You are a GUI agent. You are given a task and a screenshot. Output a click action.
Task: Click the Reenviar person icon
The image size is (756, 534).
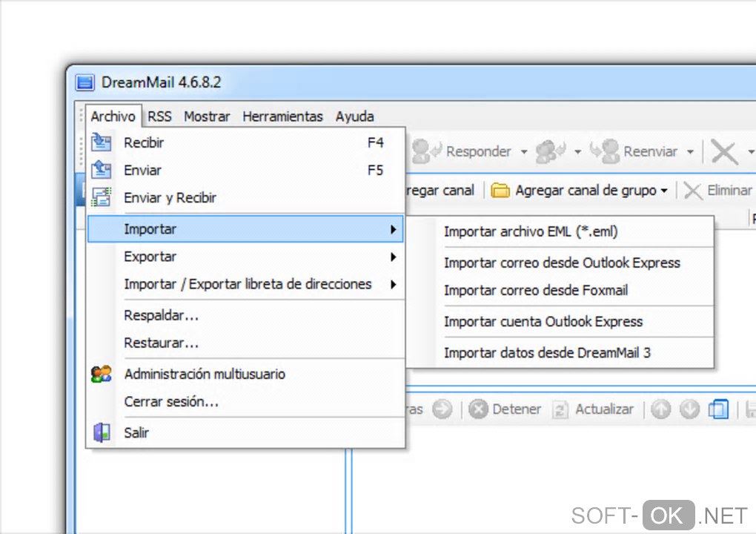[x=605, y=151]
